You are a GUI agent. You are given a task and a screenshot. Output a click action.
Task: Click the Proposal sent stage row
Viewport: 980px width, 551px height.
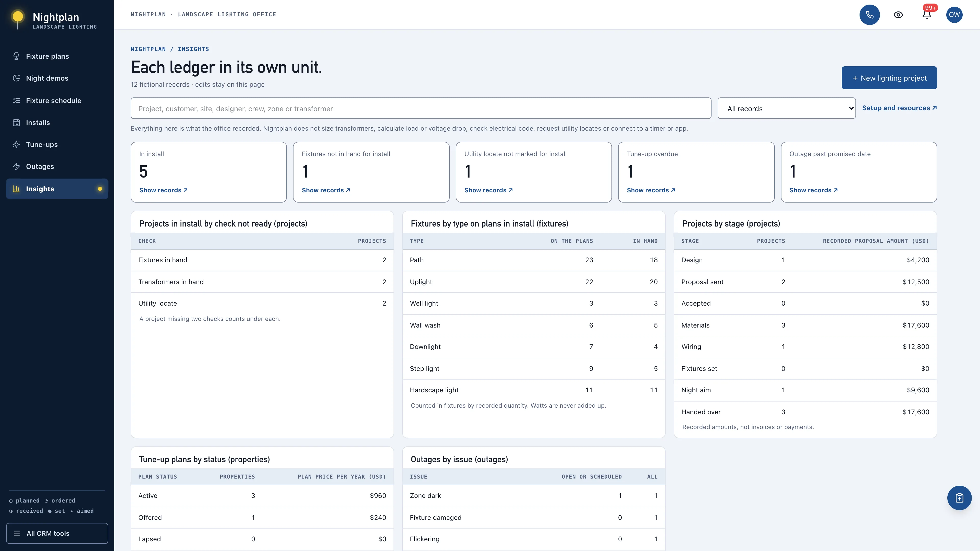click(x=805, y=282)
